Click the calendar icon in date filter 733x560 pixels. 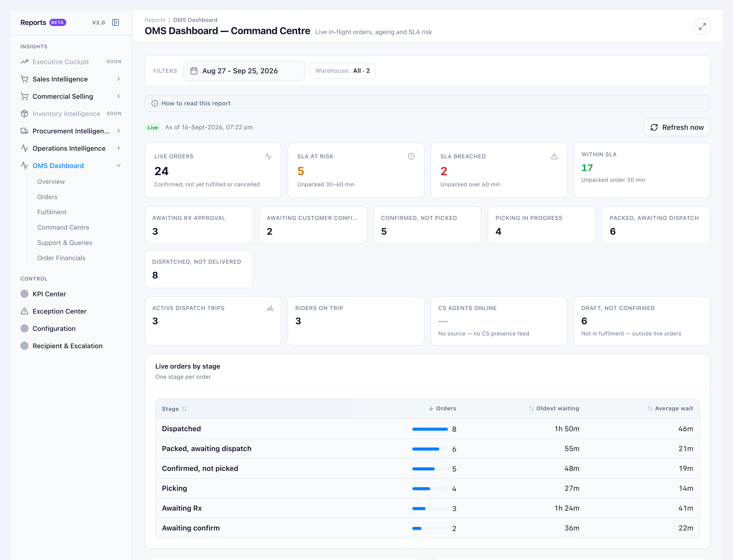(194, 71)
